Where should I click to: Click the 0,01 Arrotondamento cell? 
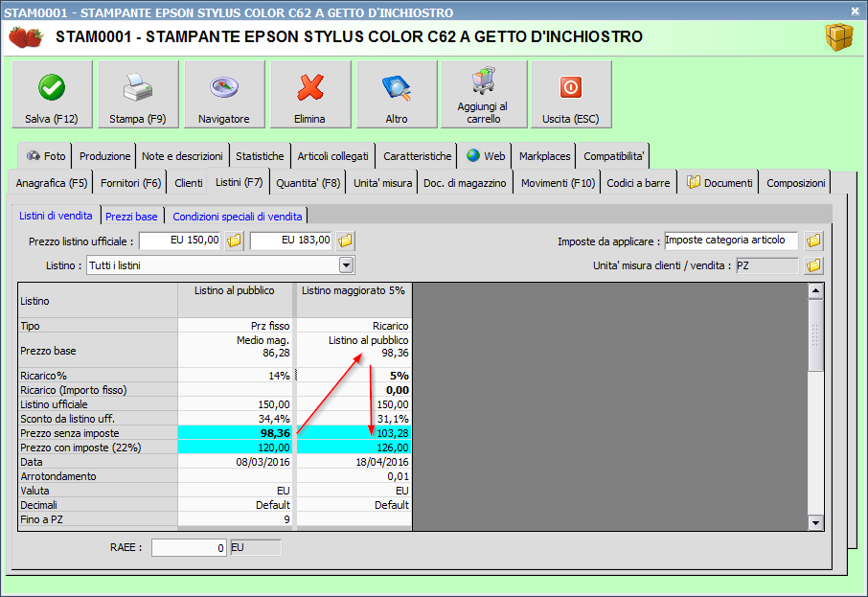coord(354,476)
